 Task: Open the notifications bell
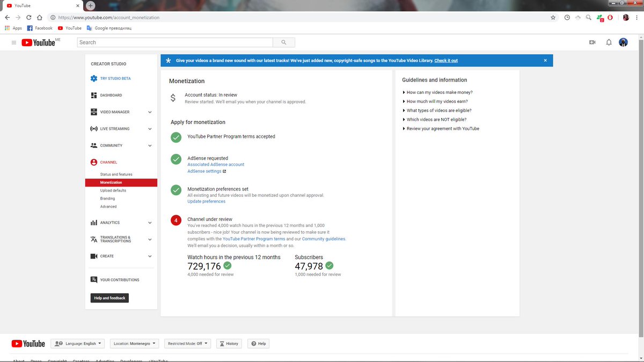(609, 42)
